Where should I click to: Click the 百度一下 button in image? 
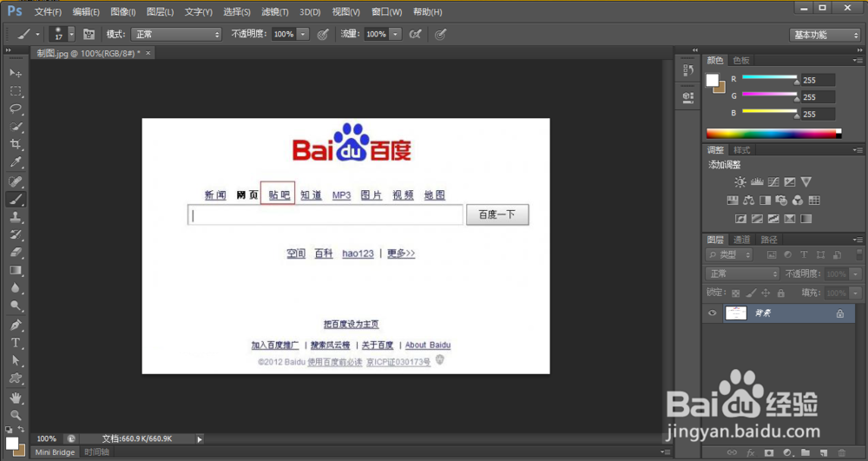497,214
